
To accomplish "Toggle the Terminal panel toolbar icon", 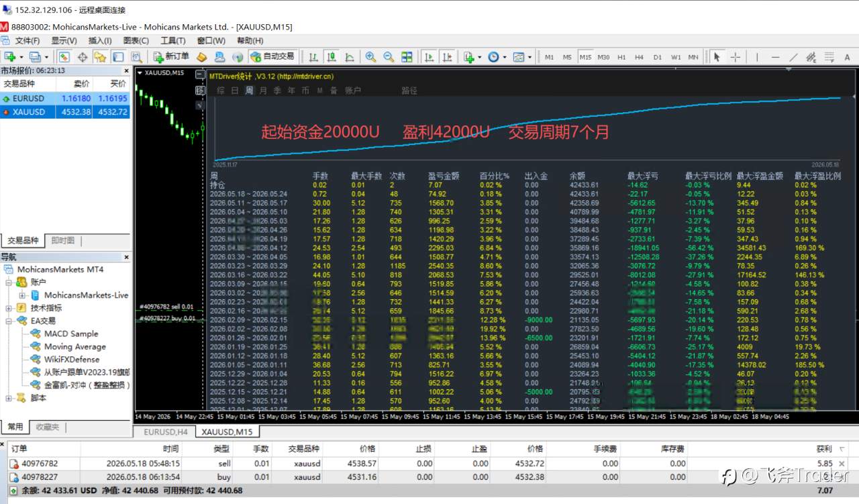I will pos(118,57).
